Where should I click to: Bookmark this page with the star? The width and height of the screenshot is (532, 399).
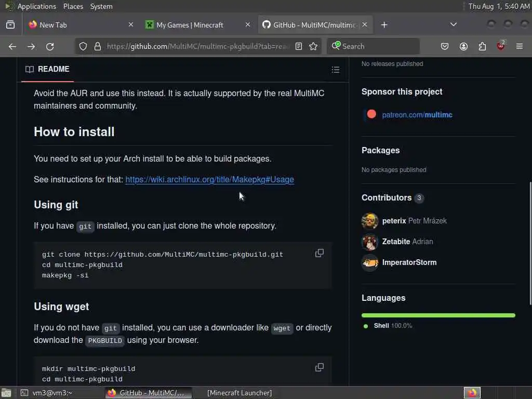point(313,46)
